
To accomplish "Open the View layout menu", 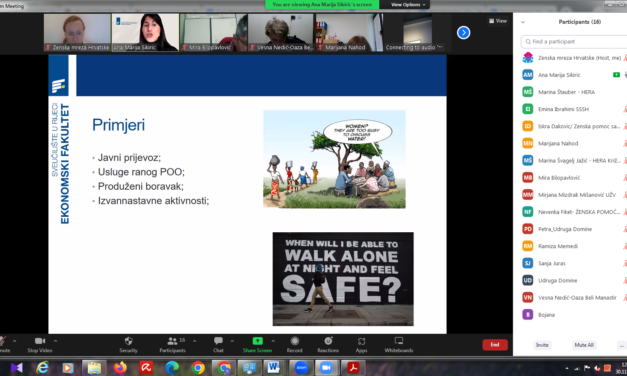I will pyautogui.click(x=498, y=21).
